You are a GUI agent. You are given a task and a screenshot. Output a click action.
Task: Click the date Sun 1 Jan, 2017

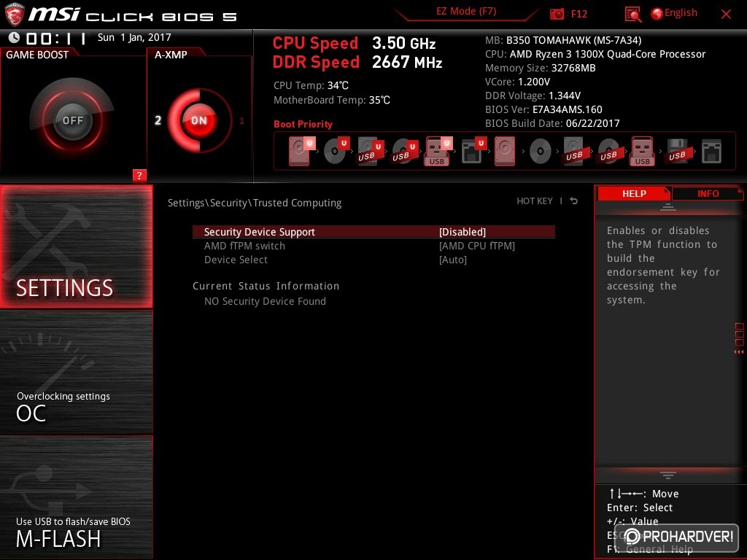[134, 37]
